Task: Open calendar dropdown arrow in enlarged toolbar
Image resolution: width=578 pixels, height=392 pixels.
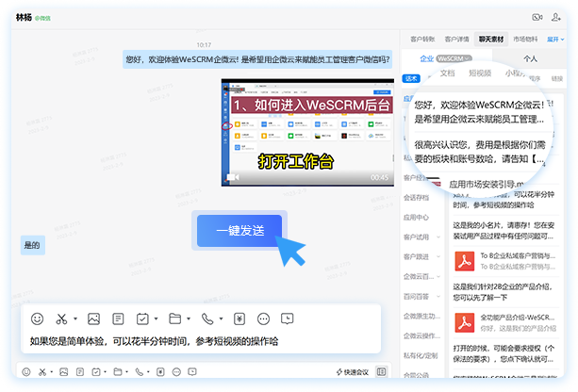Action: click(156, 318)
